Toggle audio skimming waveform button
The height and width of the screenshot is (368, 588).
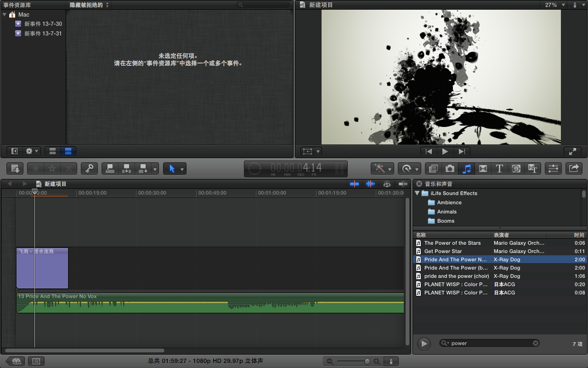point(370,184)
